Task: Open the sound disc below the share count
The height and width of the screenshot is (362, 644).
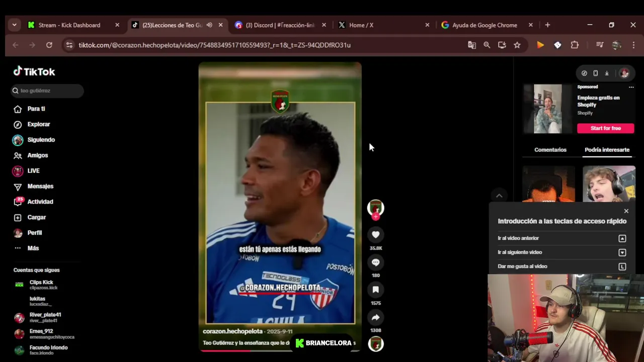Action: point(375,344)
